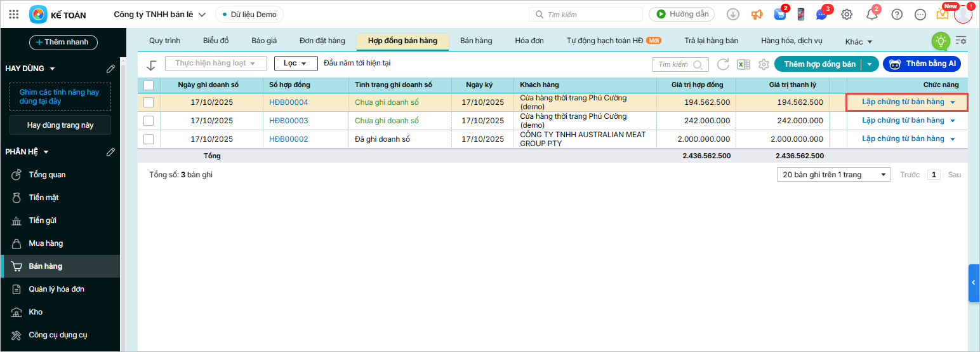Click the refresh icon in the toolbar
This screenshot has height=352, width=980.
click(x=723, y=64)
